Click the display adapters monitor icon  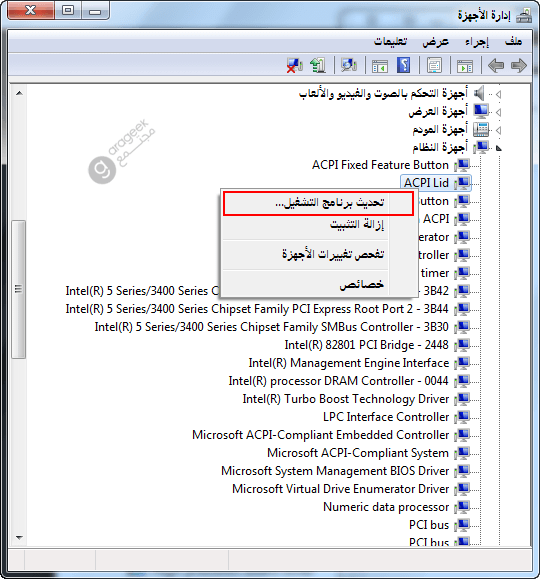(x=481, y=111)
